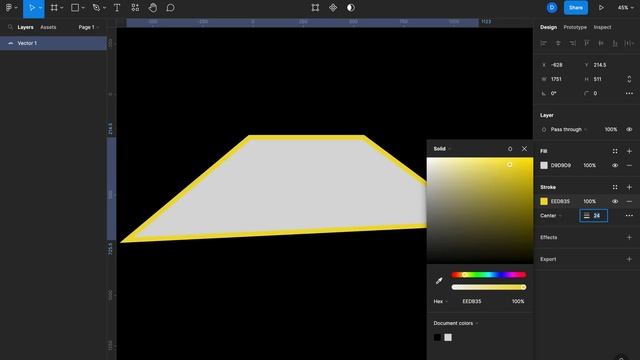This screenshot has height=360, width=640.
Task: Switch to the Assets tab
Action: coord(48,27)
